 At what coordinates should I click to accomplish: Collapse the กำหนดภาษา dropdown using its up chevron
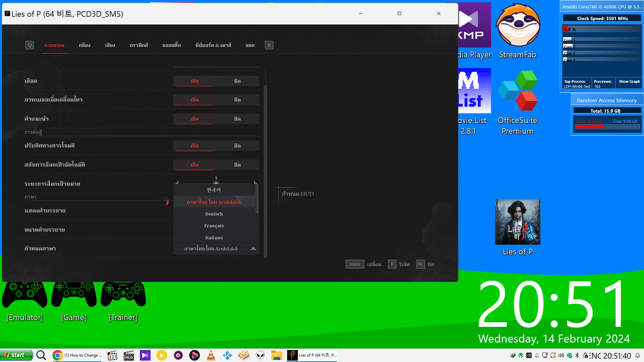pos(253,249)
